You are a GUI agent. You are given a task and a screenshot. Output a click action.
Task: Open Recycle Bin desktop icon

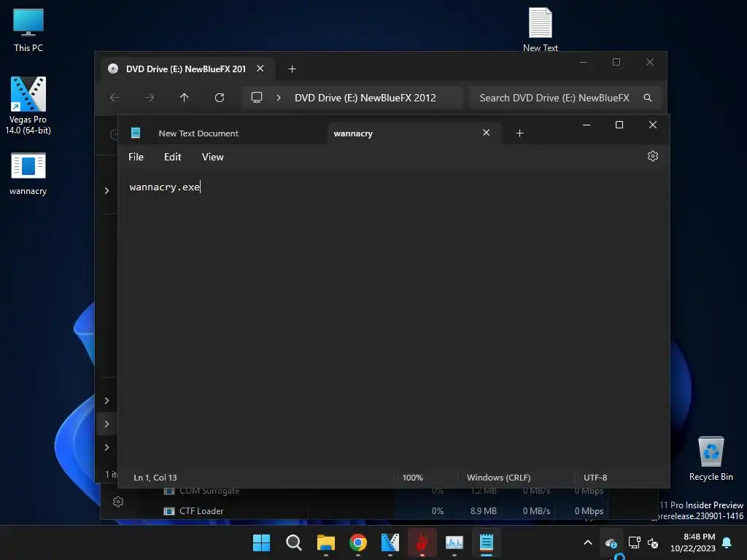pyautogui.click(x=711, y=459)
